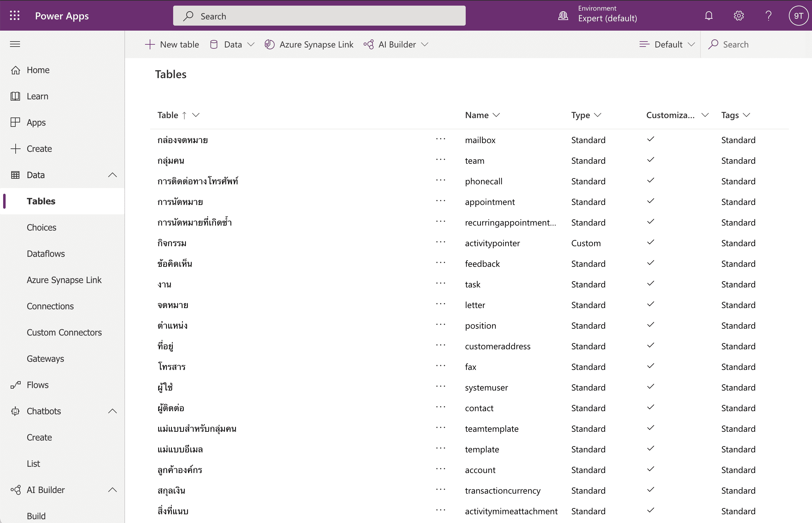
Task: Click the notifications bell icon
Action: [709, 16]
